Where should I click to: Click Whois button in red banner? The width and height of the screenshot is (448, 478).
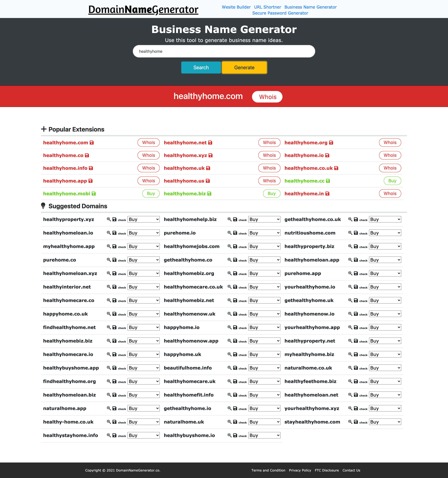[x=267, y=97]
